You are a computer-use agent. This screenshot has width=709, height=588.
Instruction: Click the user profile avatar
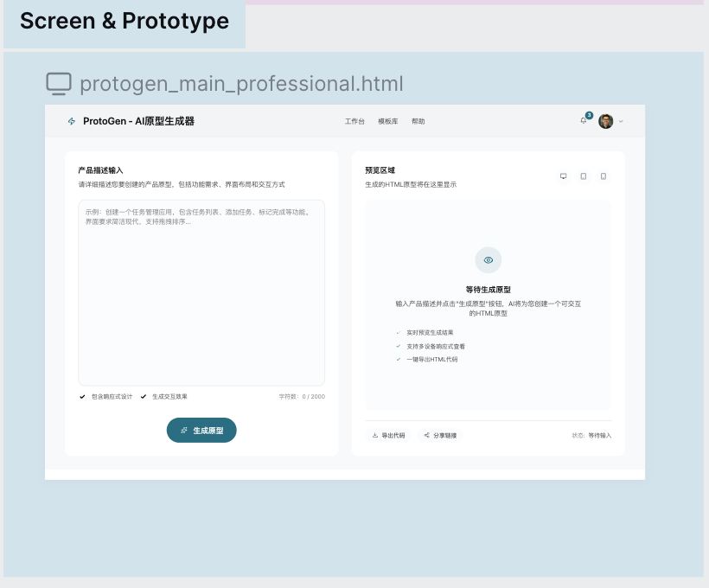[x=605, y=121]
